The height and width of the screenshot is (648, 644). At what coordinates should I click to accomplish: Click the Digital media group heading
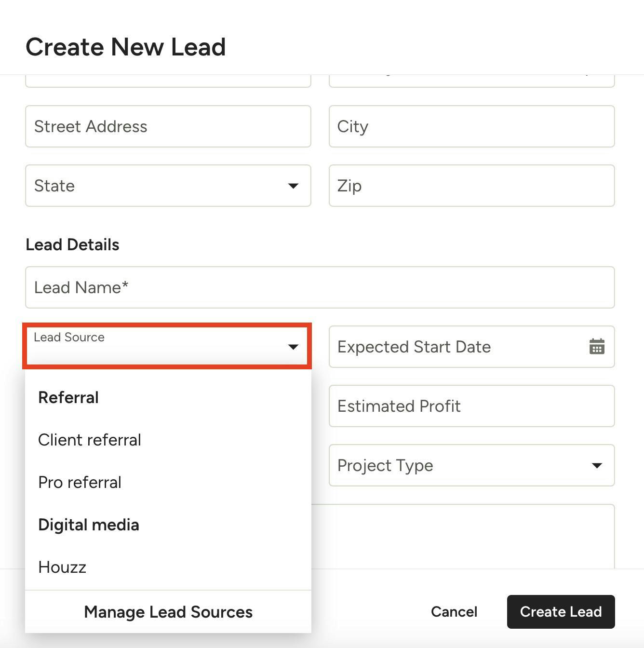tap(89, 525)
